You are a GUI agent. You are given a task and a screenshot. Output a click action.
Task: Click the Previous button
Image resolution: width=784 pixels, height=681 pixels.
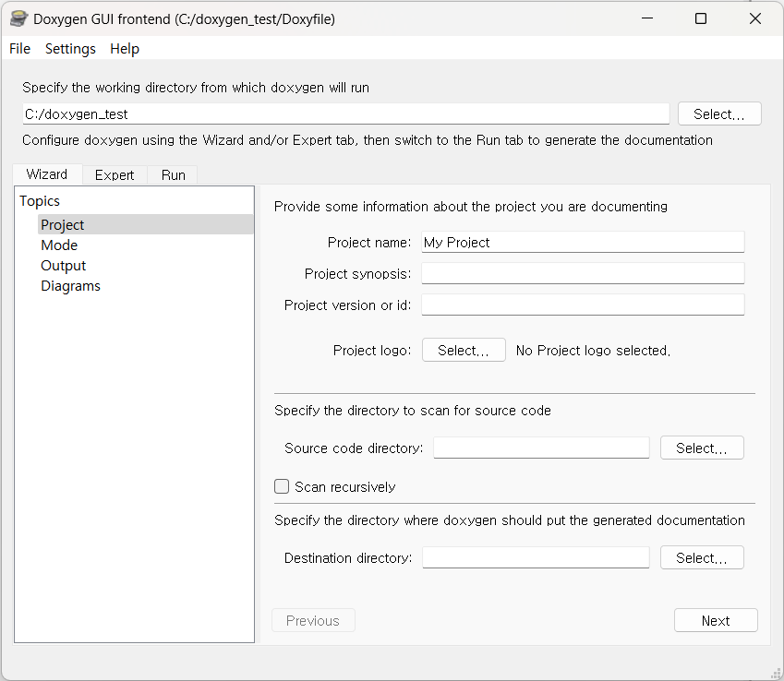313,620
